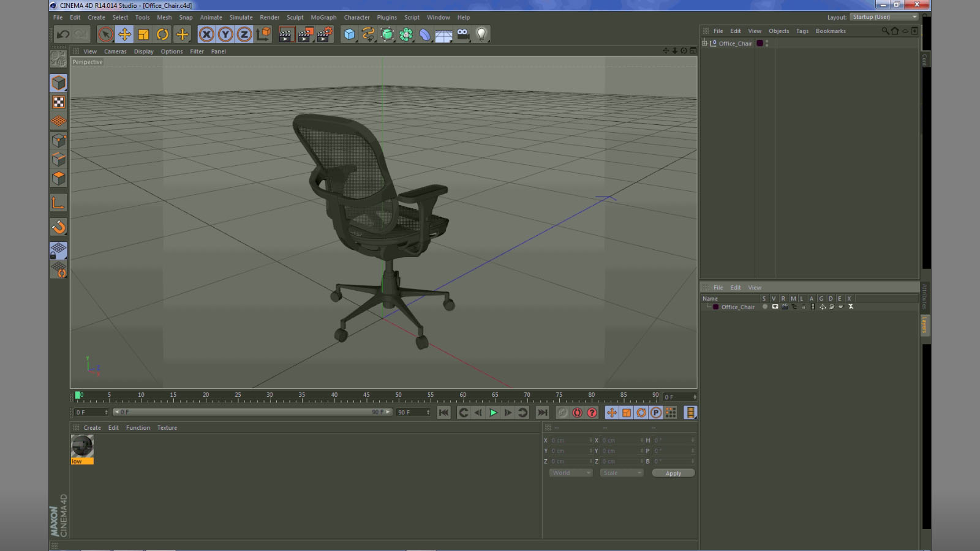Select the Live Selection tool

pos(105,34)
